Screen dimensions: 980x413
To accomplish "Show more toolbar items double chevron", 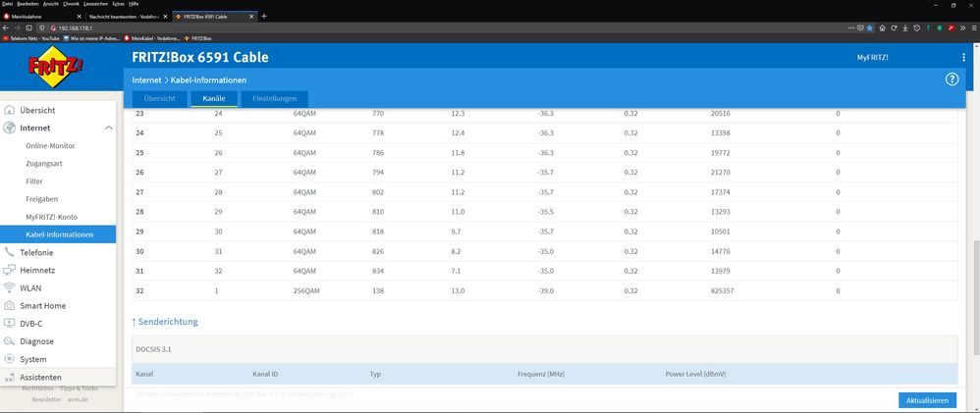I will pos(962,28).
